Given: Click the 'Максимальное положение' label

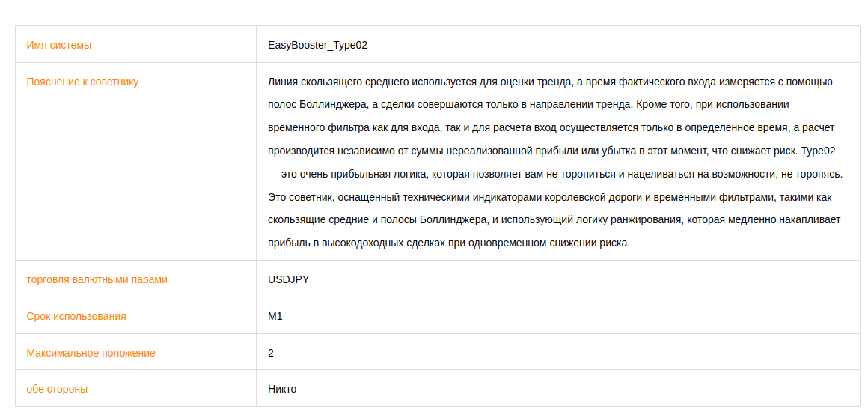Looking at the screenshot, I should point(91,353).
